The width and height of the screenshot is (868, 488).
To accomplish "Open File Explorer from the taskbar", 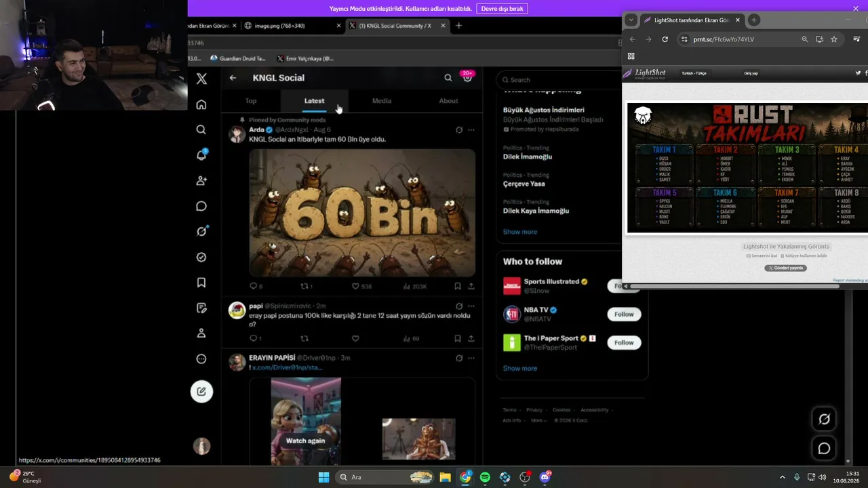I will (x=446, y=477).
